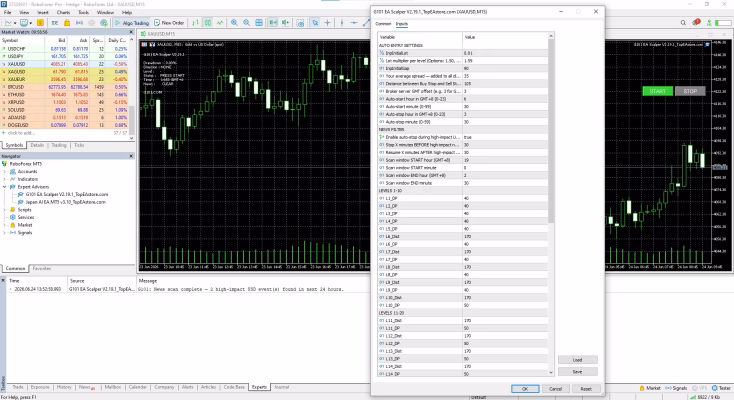Select the crosshair tool

pos(327,22)
